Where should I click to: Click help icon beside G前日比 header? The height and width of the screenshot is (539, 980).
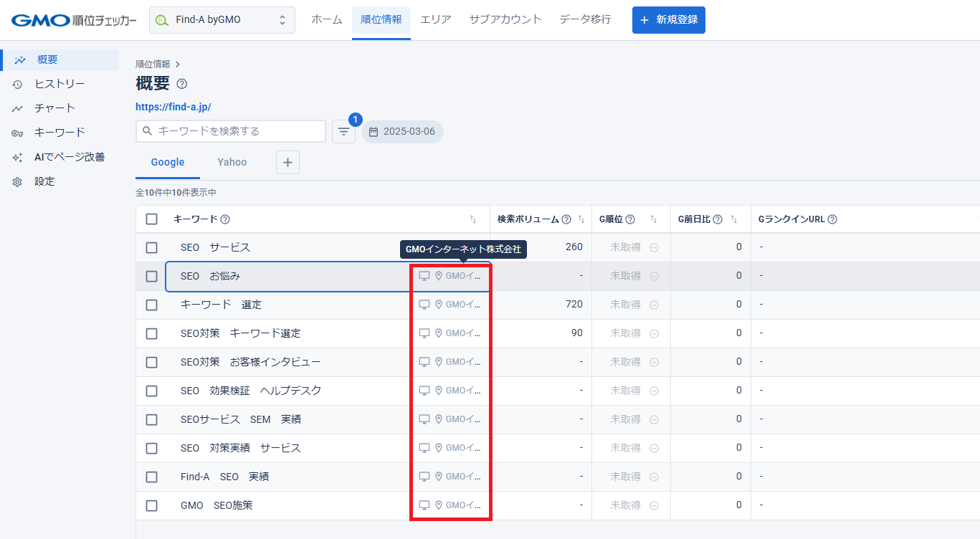point(718,219)
